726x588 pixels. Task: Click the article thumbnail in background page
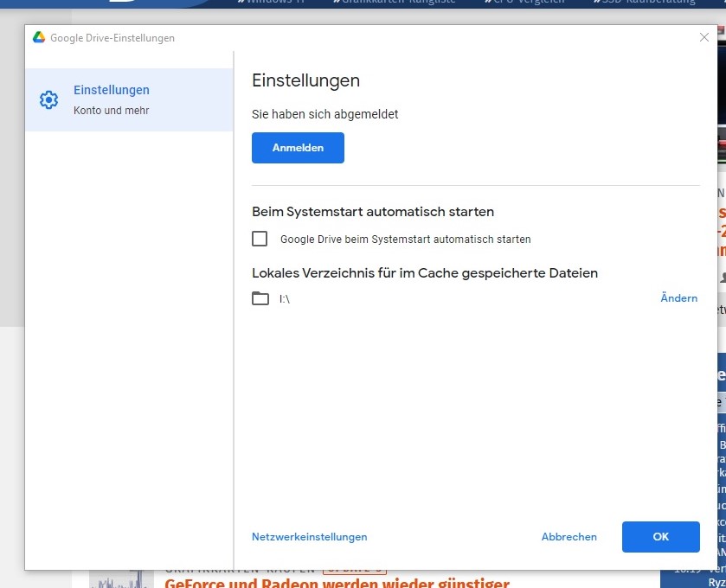121,579
